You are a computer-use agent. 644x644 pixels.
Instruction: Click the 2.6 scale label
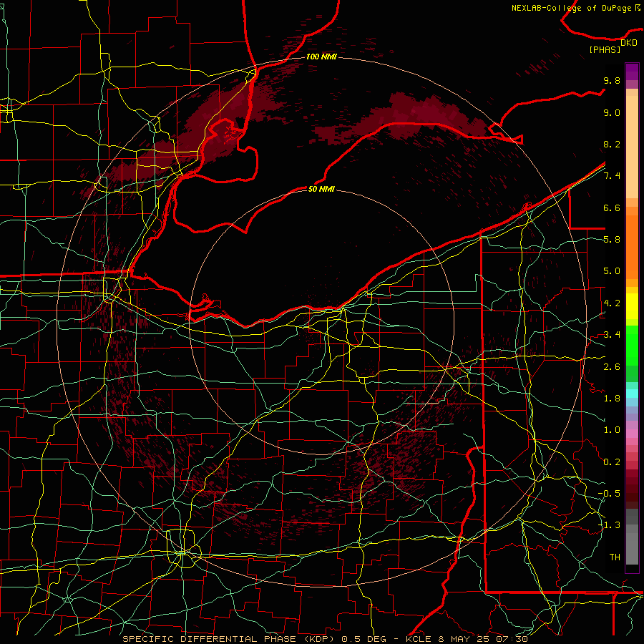(612, 366)
